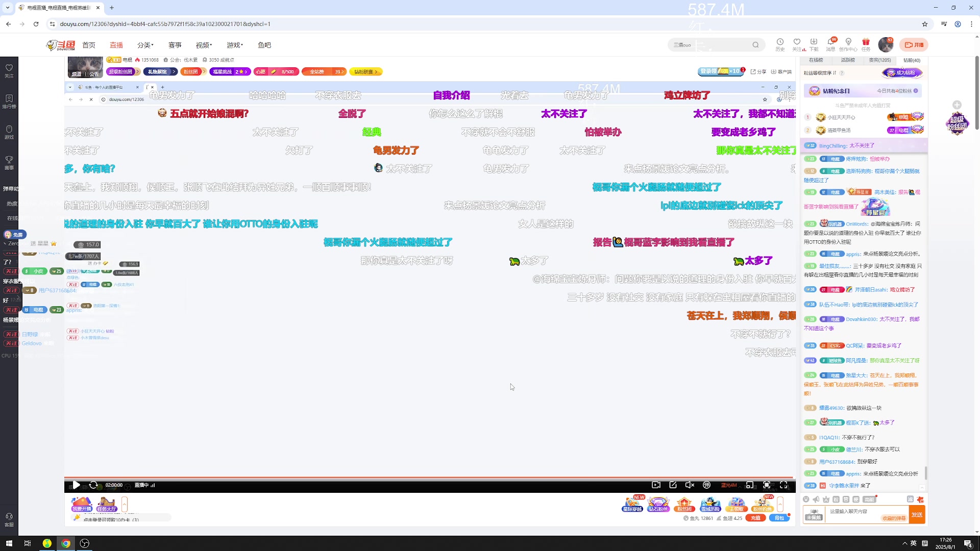Open the 鱼吧 nav item
This screenshot has width=980, height=551.
point(264,45)
